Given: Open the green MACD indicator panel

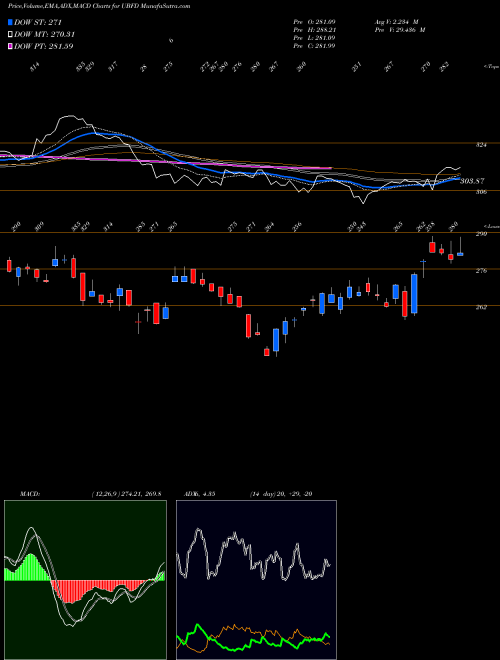Looking at the screenshot, I should point(85,580).
